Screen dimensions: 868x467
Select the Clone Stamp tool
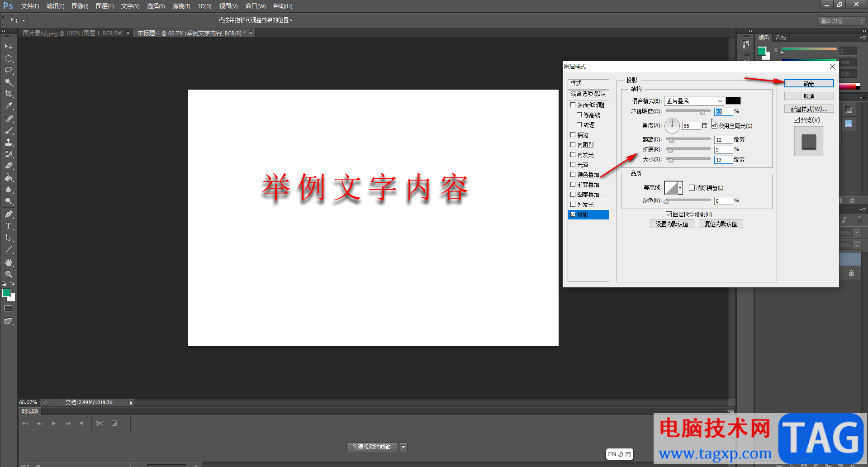point(9,142)
